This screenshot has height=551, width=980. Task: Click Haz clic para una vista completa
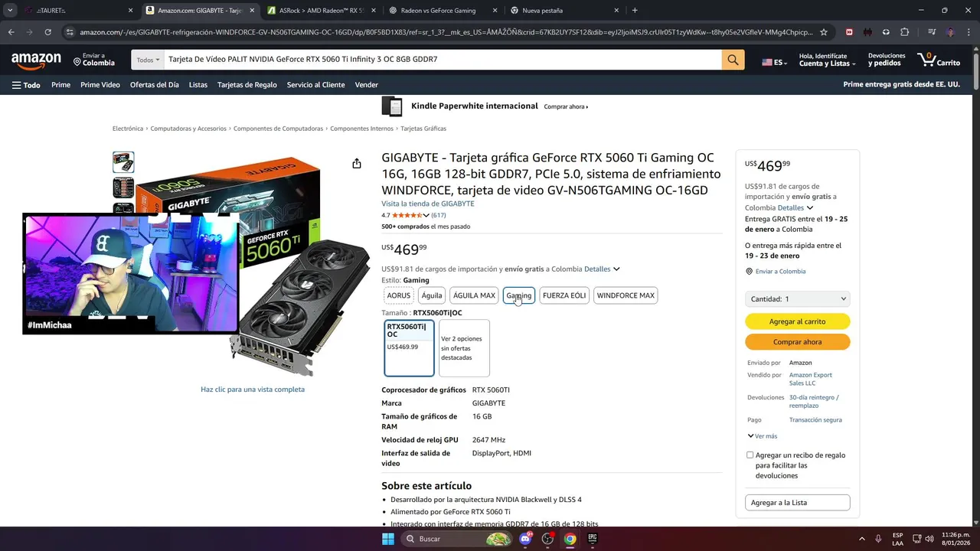253,390
